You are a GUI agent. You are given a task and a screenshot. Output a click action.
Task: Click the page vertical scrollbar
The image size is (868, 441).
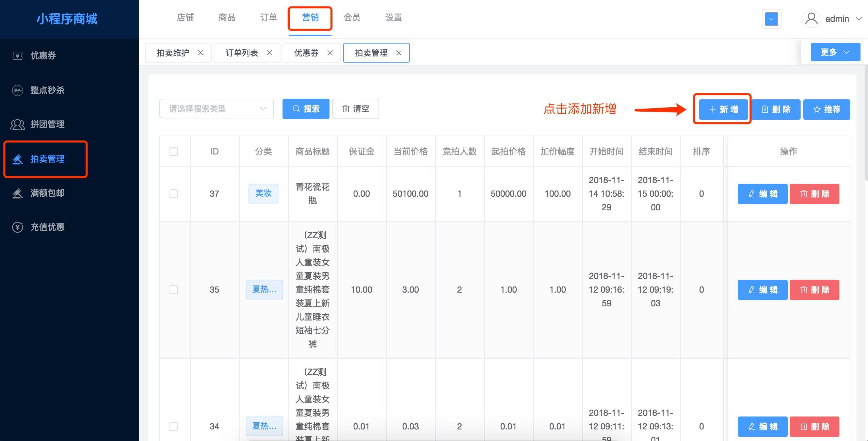click(x=866, y=122)
